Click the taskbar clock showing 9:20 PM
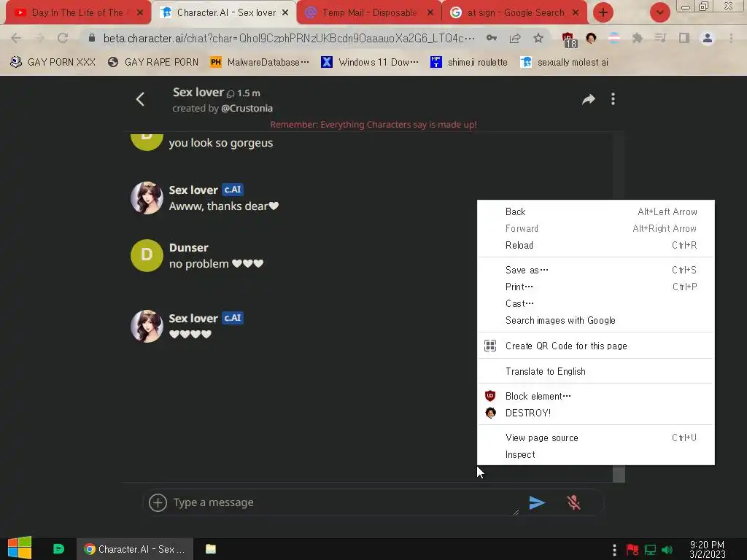The width and height of the screenshot is (747, 560). tap(707, 550)
